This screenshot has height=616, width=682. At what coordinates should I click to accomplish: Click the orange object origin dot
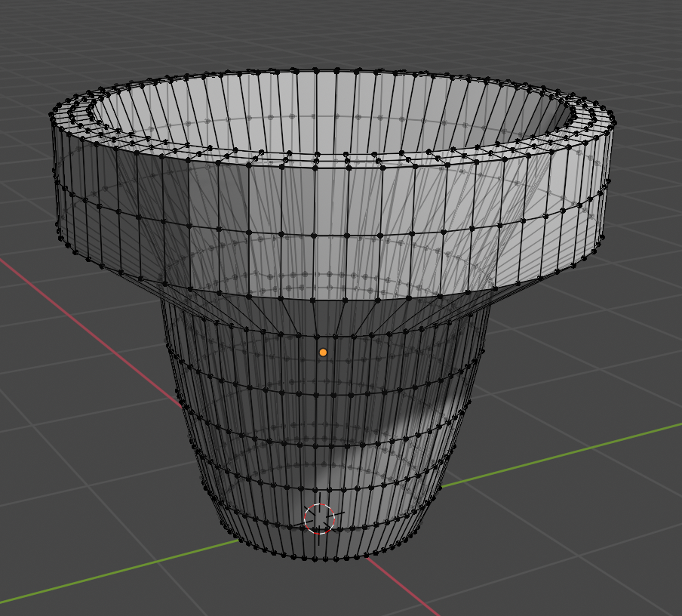[x=323, y=353]
